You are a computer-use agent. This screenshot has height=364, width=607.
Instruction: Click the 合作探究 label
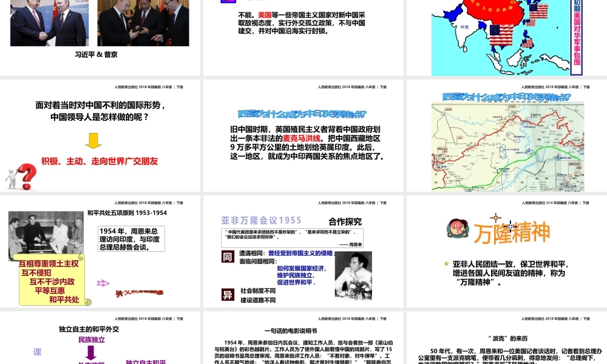(x=345, y=221)
